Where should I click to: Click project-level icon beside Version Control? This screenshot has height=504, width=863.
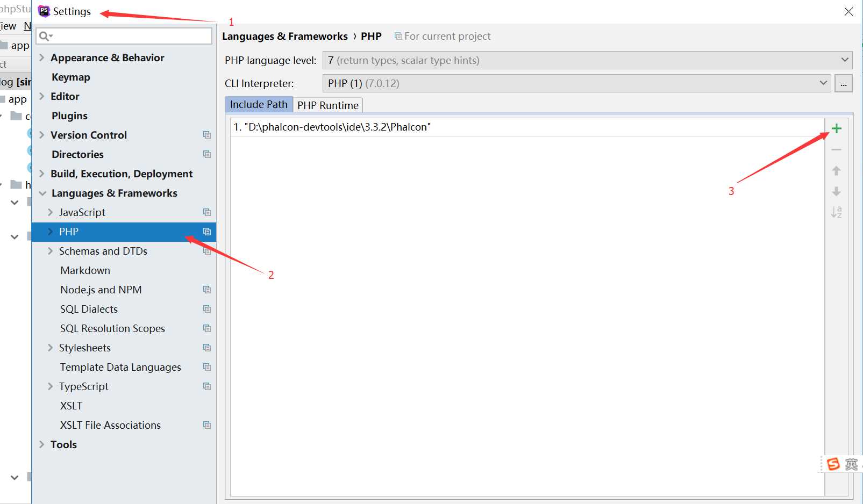pyautogui.click(x=207, y=135)
